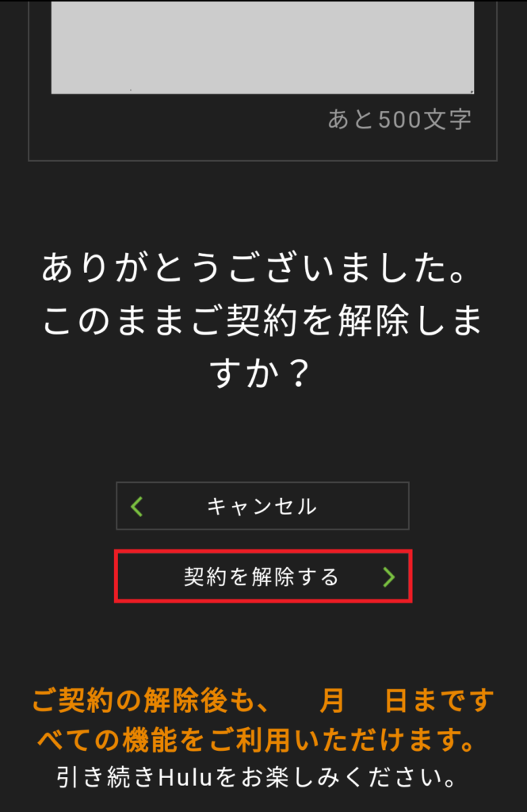This screenshot has height=812, width=527.
Task: Click the 引き続きHuluをお楽しみください message
Action: [256, 777]
